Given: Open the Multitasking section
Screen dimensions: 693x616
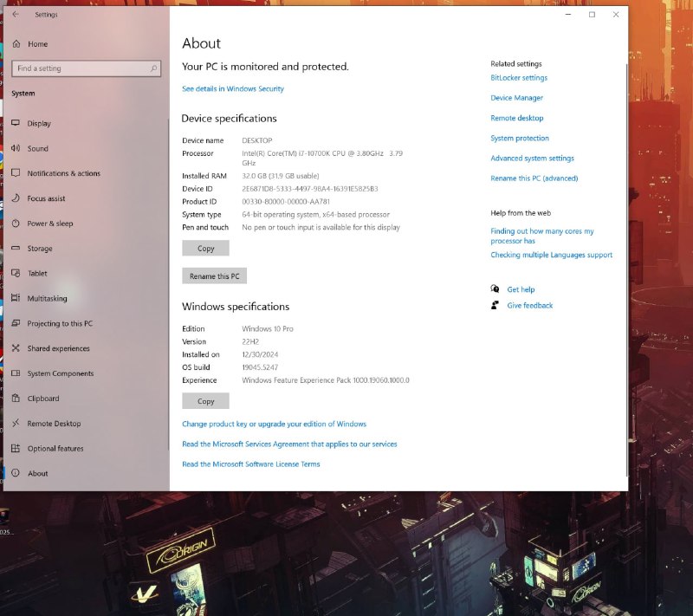Looking at the screenshot, I should tap(59, 299).
